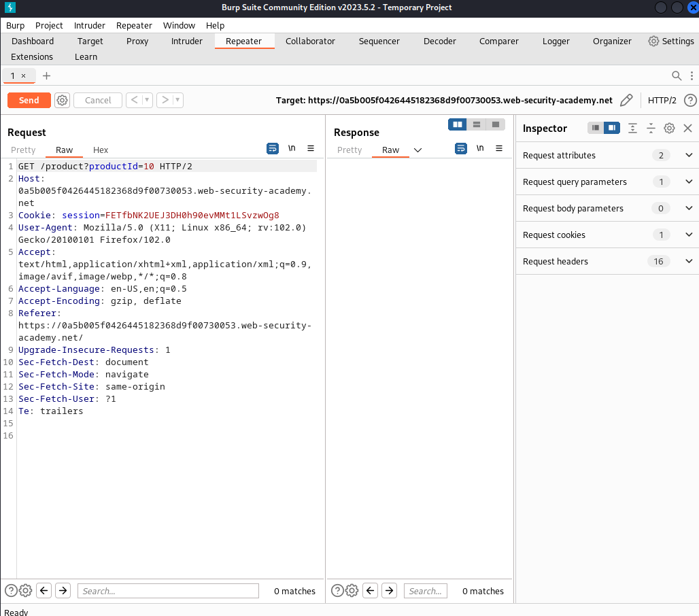The image size is (699, 616).
Task: Go to next match in Response
Action: [x=389, y=591]
